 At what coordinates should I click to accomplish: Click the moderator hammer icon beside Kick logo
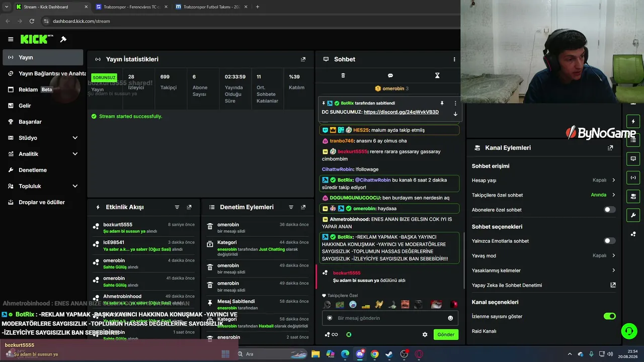(x=63, y=39)
